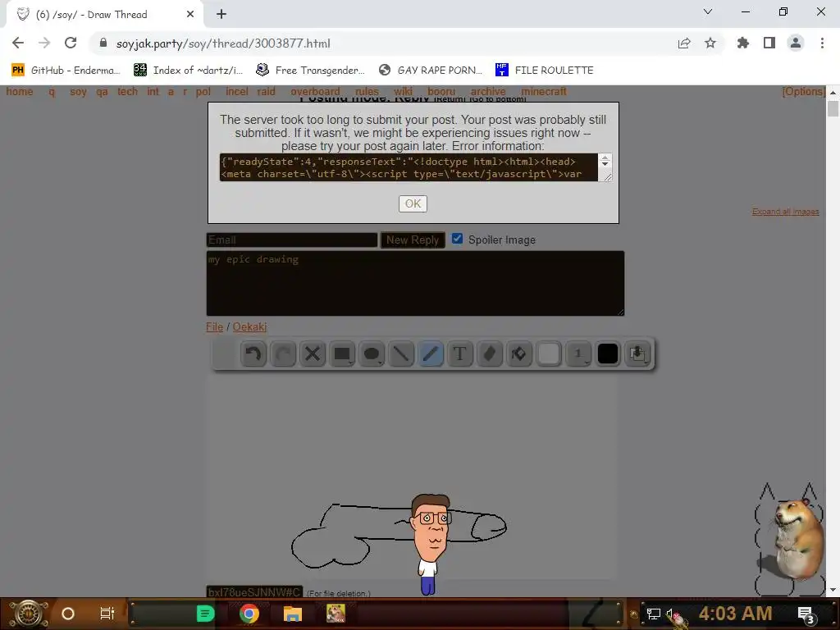
Task: Open the archive link
Action: (488, 92)
